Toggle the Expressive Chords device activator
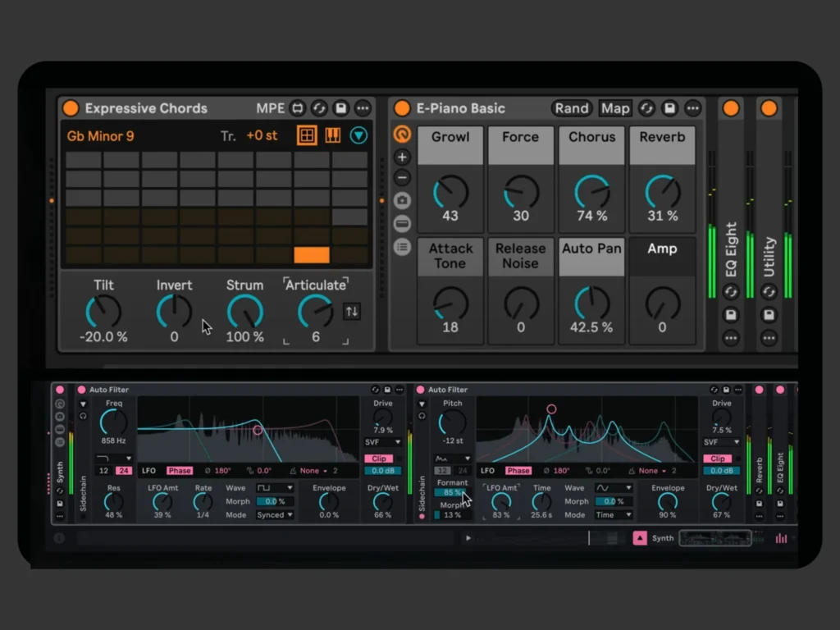 pyautogui.click(x=71, y=108)
